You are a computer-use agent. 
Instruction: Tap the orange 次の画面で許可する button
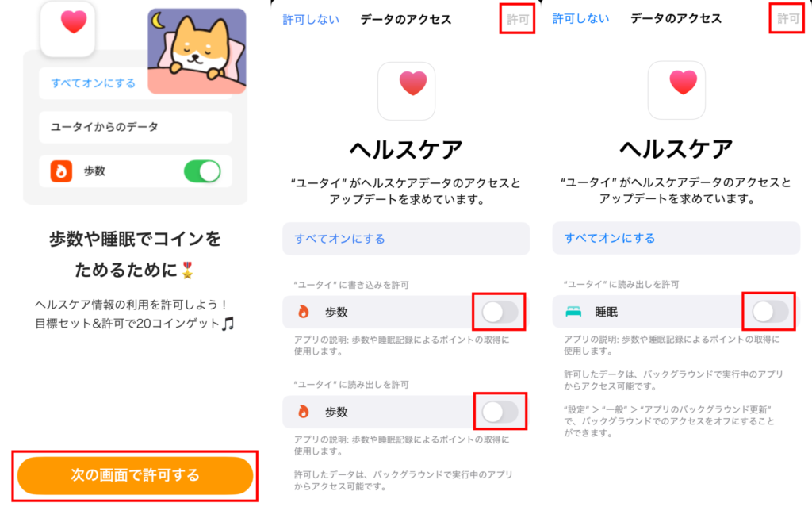click(135, 475)
